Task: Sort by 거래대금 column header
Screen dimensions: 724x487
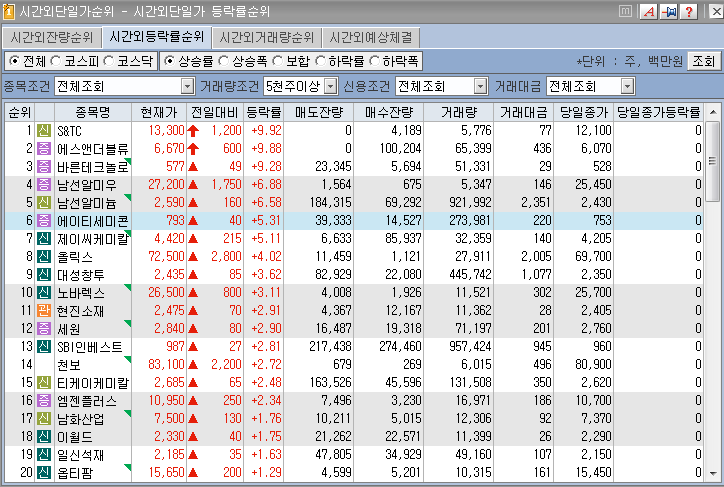Action: pos(524,112)
